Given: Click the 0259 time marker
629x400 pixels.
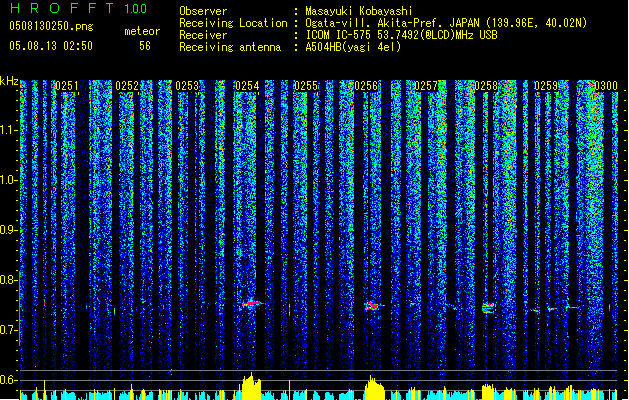Looking at the screenshot, I should pos(546,86).
